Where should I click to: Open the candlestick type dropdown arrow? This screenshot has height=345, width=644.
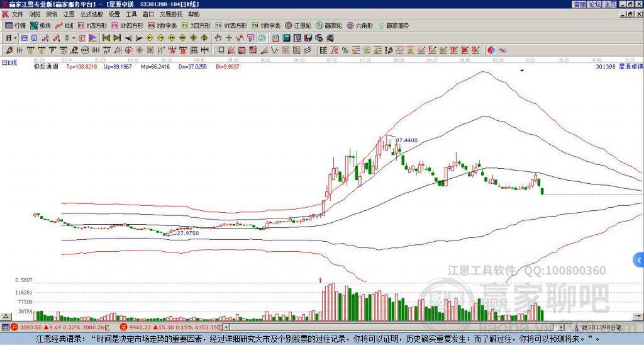click(74, 38)
